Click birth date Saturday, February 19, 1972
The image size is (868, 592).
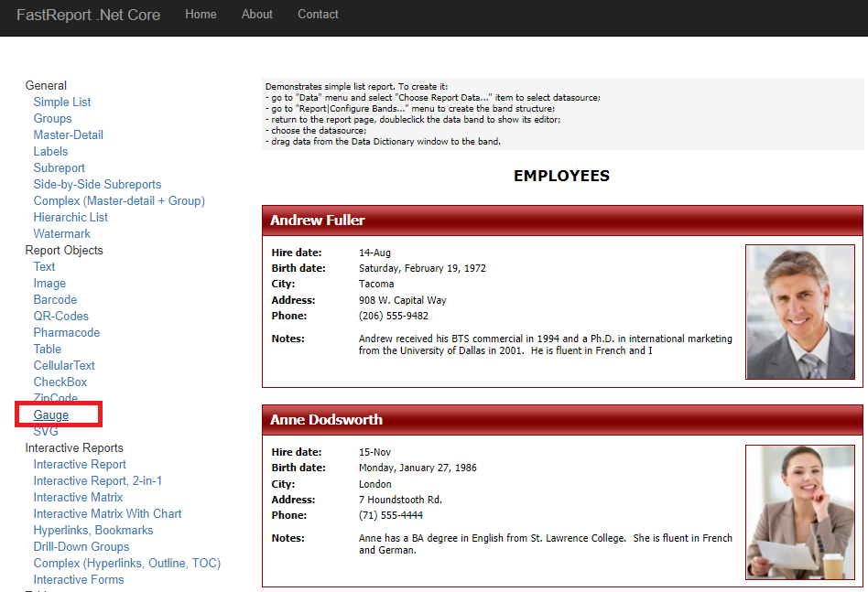click(422, 268)
